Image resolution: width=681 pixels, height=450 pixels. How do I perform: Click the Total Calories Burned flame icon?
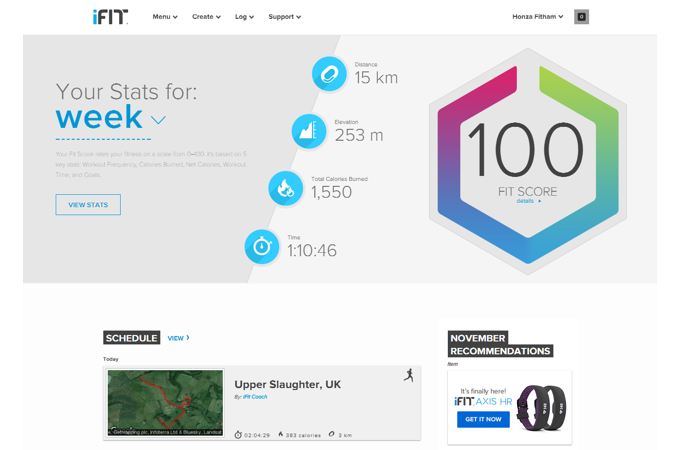(x=286, y=188)
